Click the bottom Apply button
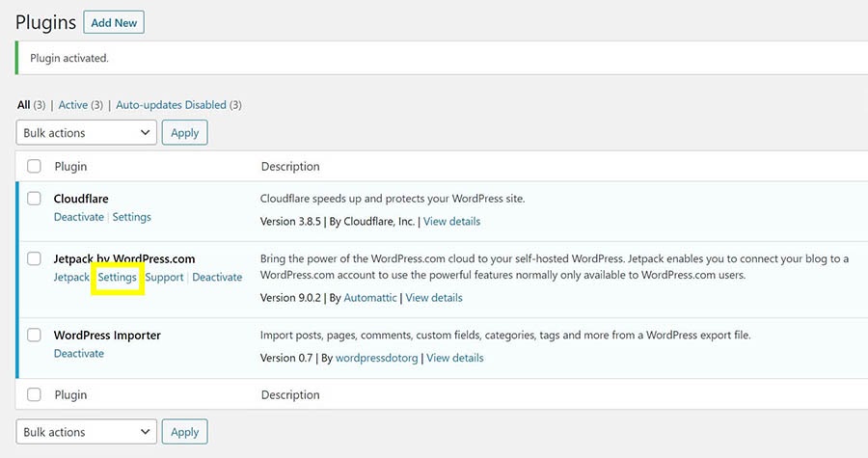The height and width of the screenshot is (458, 868). click(184, 432)
